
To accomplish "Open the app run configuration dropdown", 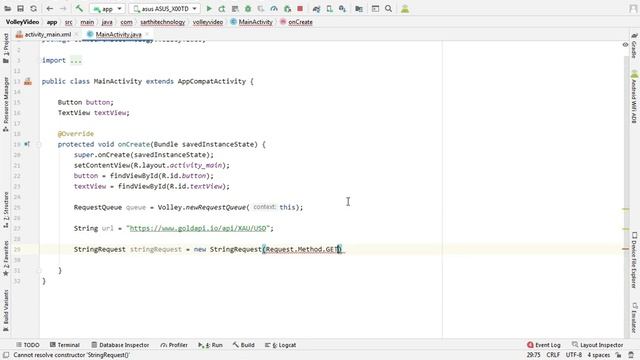I will tap(107, 9).
